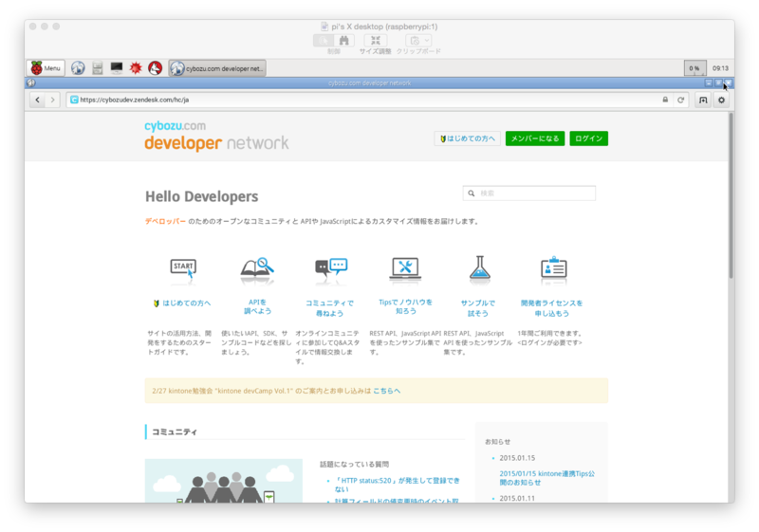Open the Raspberry Pi Menu button
The image size is (759, 532).
pyautogui.click(x=46, y=68)
